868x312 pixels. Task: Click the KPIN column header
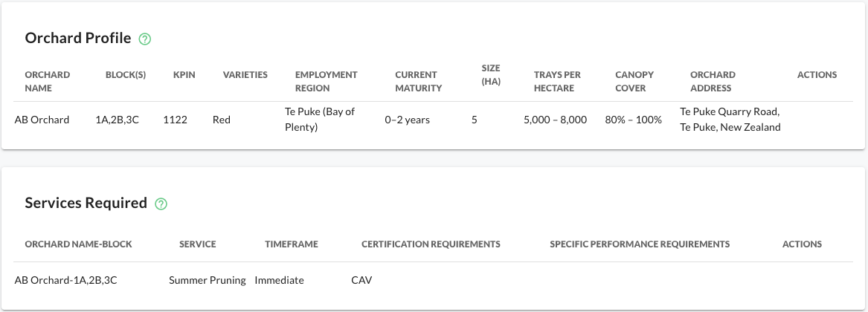pyautogui.click(x=184, y=75)
